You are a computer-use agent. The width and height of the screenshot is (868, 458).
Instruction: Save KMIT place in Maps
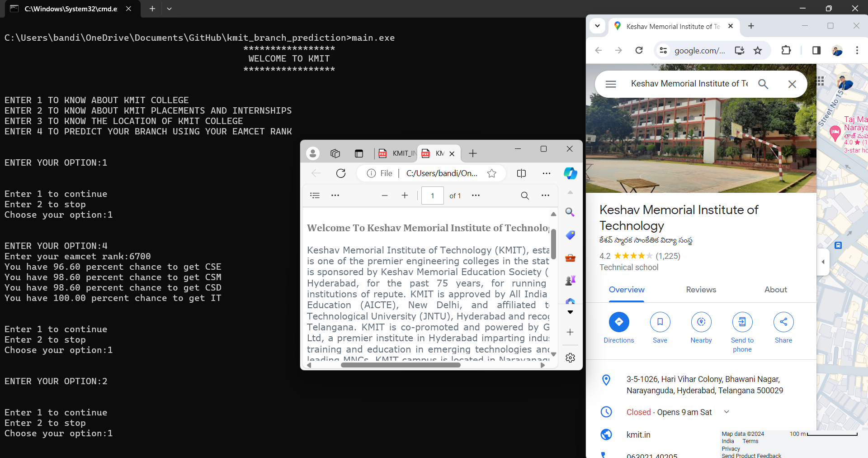tap(660, 328)
